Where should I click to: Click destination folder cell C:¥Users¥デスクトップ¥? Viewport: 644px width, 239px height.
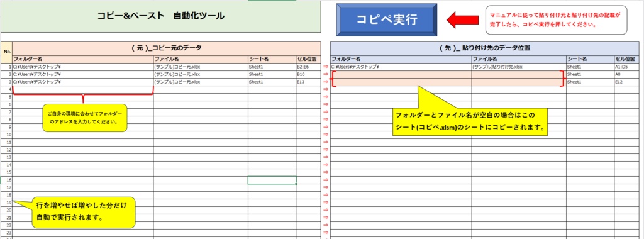(x=401, y=67)
